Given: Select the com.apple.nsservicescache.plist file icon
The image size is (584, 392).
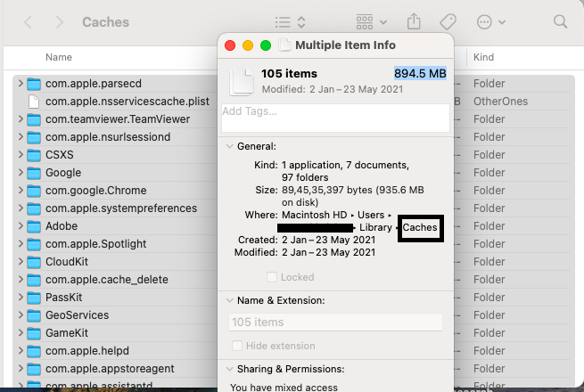Looking at the screenshot, I should coord(34,102).
